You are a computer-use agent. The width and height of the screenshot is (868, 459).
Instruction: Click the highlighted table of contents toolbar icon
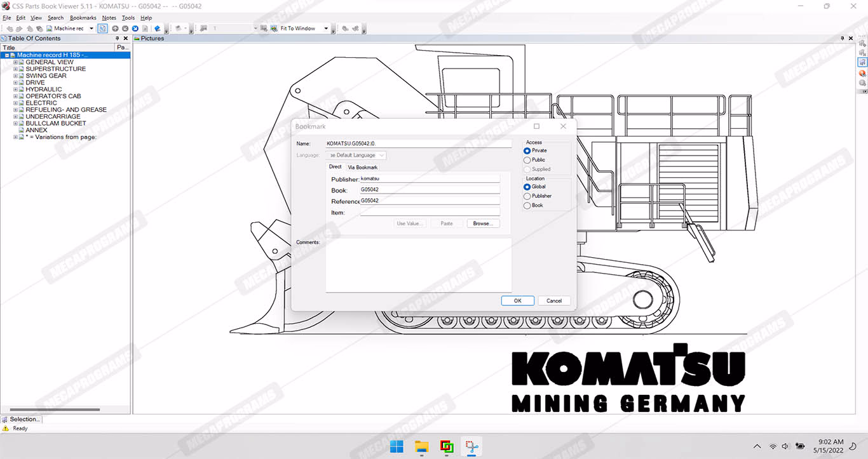pyautogui.click(x=102, y=29)
